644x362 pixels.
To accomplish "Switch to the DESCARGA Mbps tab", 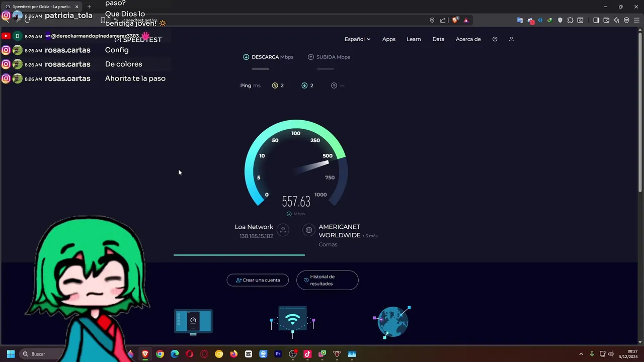I will pyautogui.click(x=268, y=57).
